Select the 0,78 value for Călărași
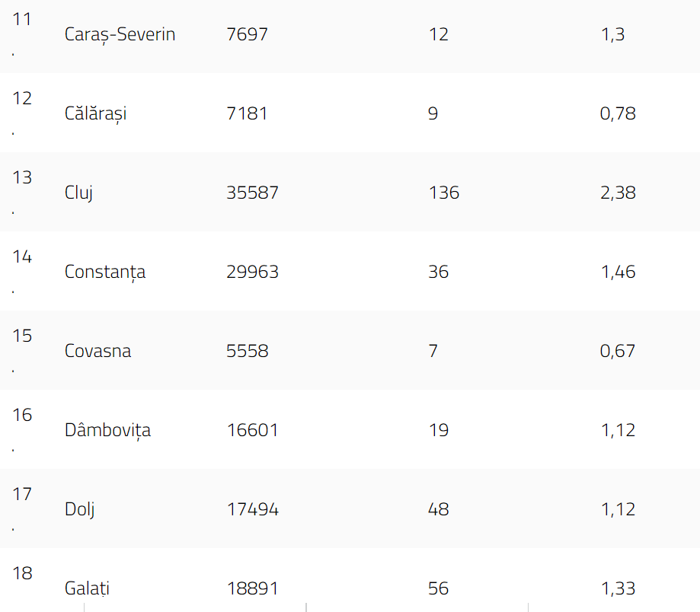700x612 pixels. 618,113
